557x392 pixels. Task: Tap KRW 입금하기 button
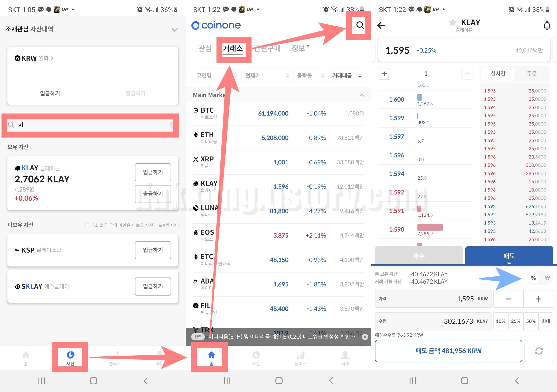coord(50,93)
